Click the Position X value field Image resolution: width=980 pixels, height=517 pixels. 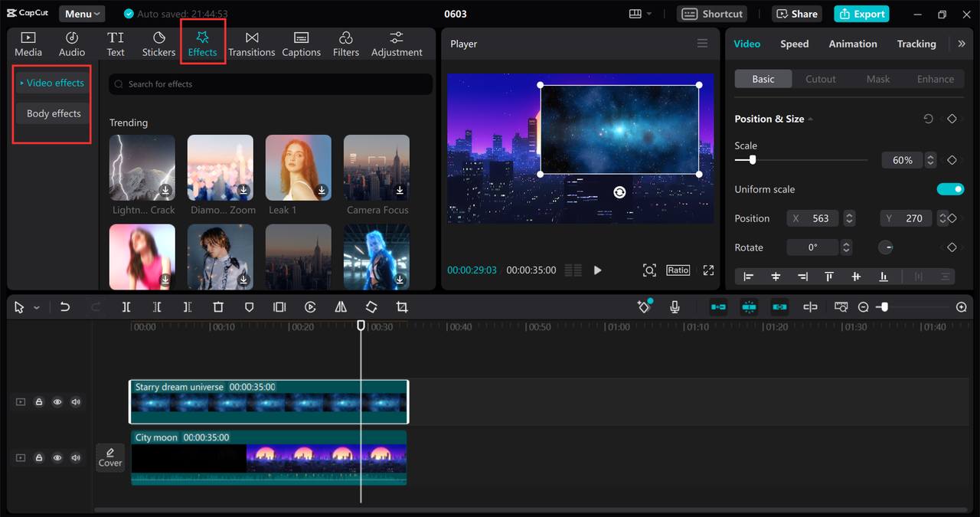tap(813, 218)
